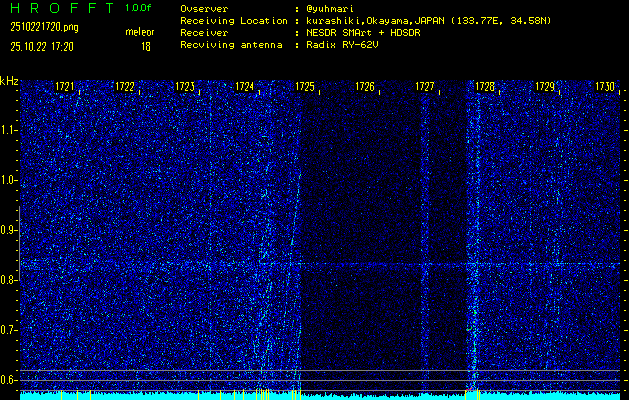
Task: Click the 1730 time marker
Action: click(605, 86)
